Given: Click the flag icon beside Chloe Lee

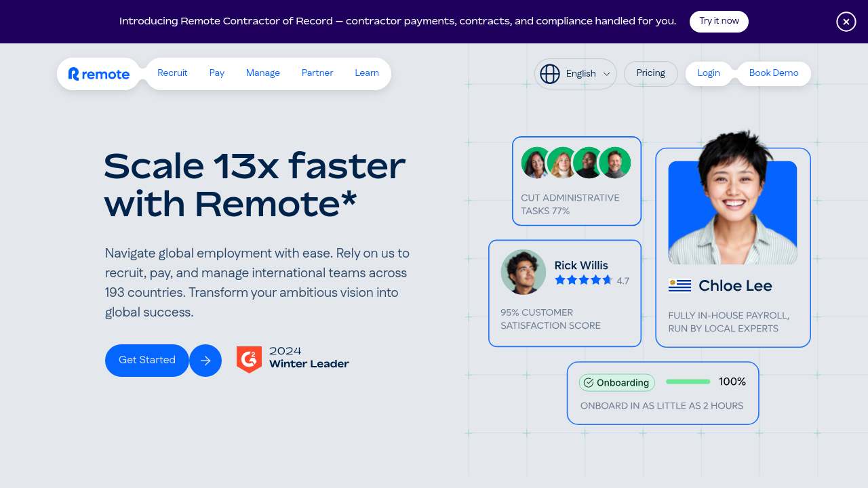Looking at the screenshot, I should 679,285.
